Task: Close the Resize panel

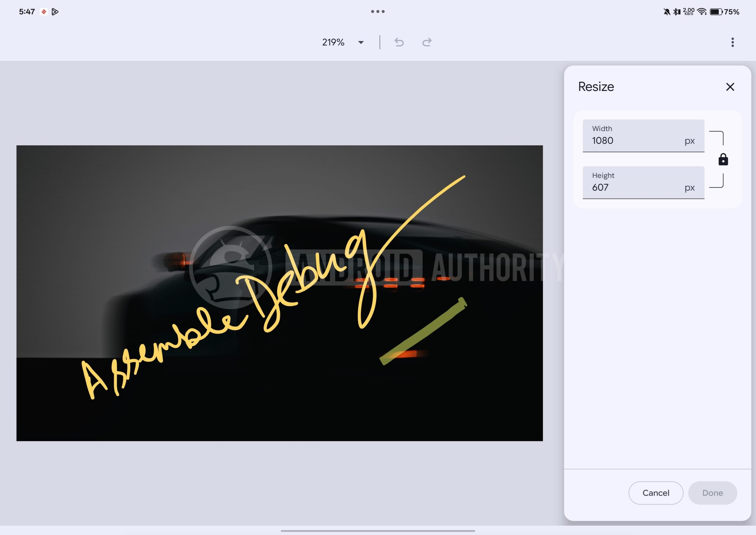Action: tap(730, 87)
